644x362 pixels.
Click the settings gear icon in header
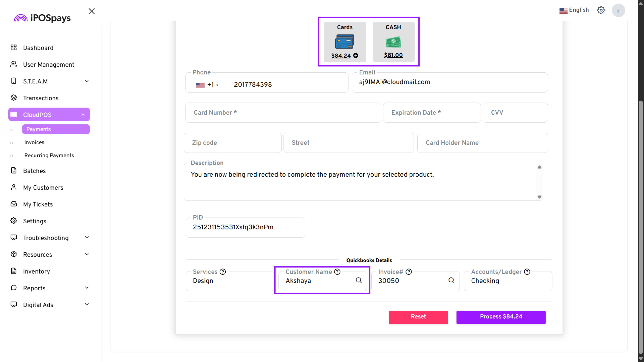601,10
